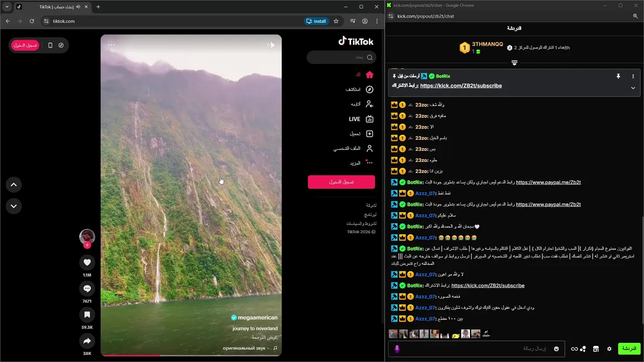Viewport: 644px width, 362px height.
Task: Open the bottom chat kick.com/ZB2t/subscribe link
Action: (488, 286)
